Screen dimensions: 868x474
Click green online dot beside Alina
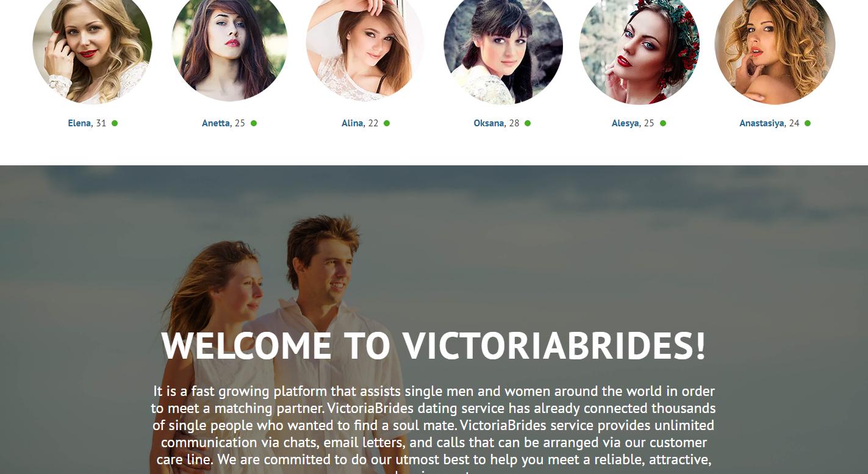[387, 123]
